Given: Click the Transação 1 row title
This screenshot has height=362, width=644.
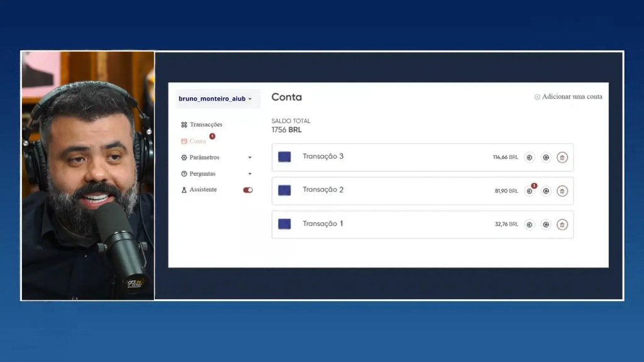Looking at the screenshot, I should point(323,224).
